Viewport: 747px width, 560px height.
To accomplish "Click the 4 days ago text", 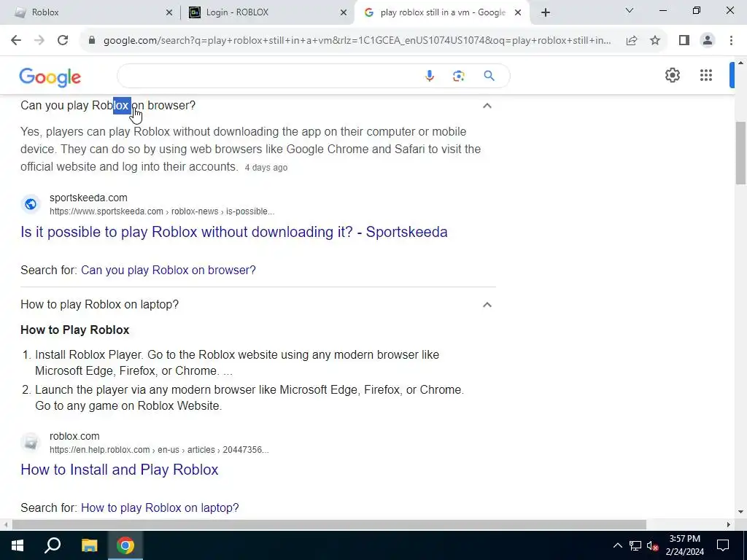I will [x=266, y=168].
